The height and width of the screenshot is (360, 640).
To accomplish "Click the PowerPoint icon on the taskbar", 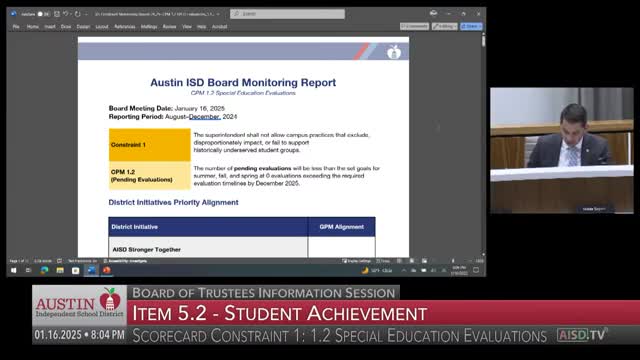I will (x=107, y=270).
